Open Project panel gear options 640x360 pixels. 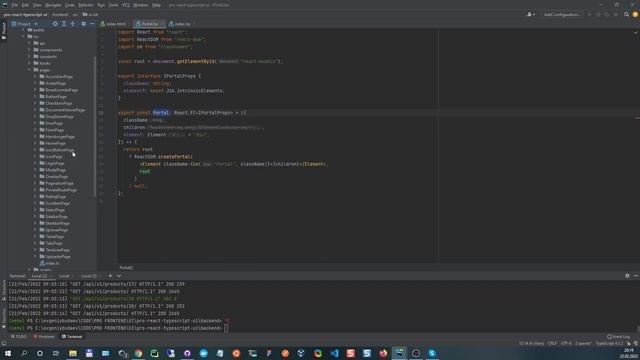coord(84,24)
